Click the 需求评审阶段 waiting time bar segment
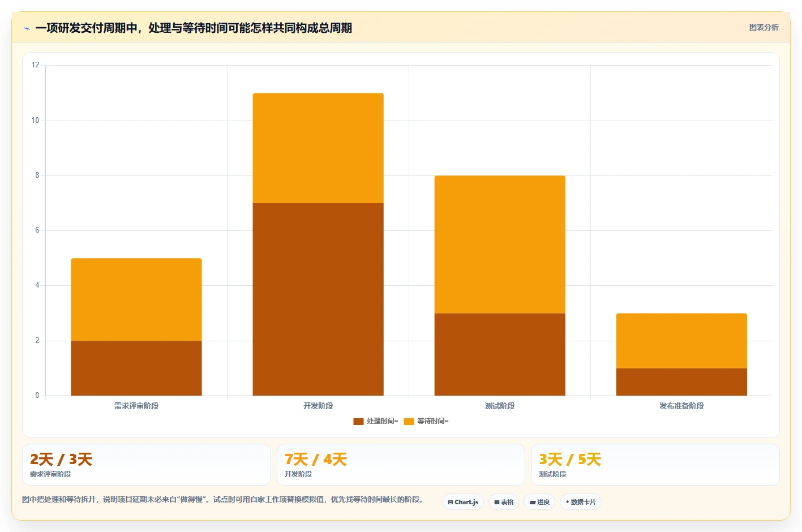This screenshot has width=802, height=532. pyautogui.click(x=136, y=299)
